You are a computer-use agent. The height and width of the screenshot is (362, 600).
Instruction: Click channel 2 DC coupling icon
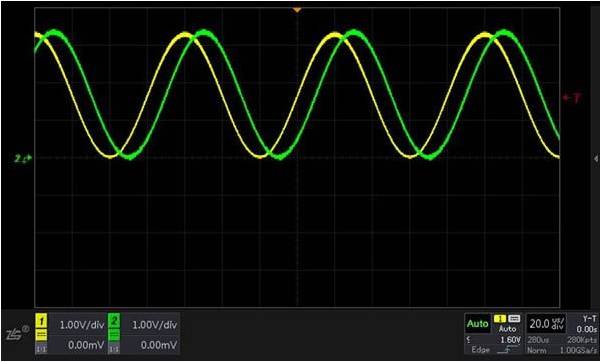tap(114, 335)
